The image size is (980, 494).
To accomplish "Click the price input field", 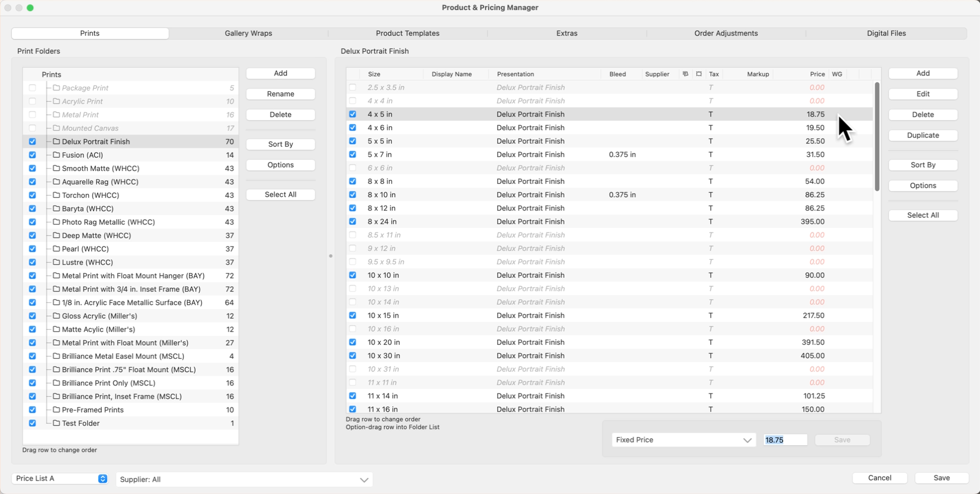I will (785, 440).
